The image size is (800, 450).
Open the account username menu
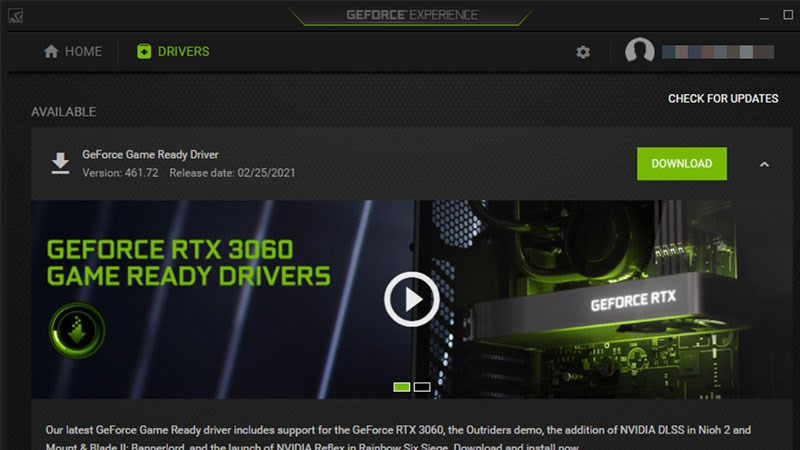pos(718,52)
